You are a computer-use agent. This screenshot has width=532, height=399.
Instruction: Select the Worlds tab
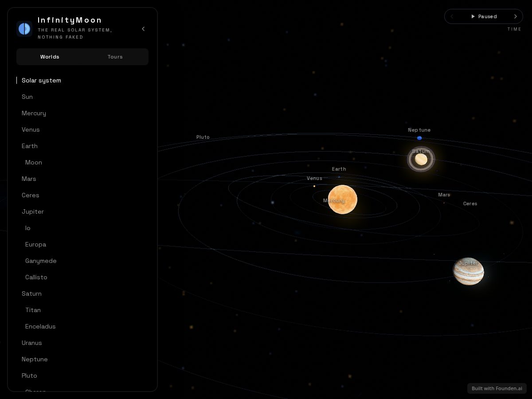[50, 57]
